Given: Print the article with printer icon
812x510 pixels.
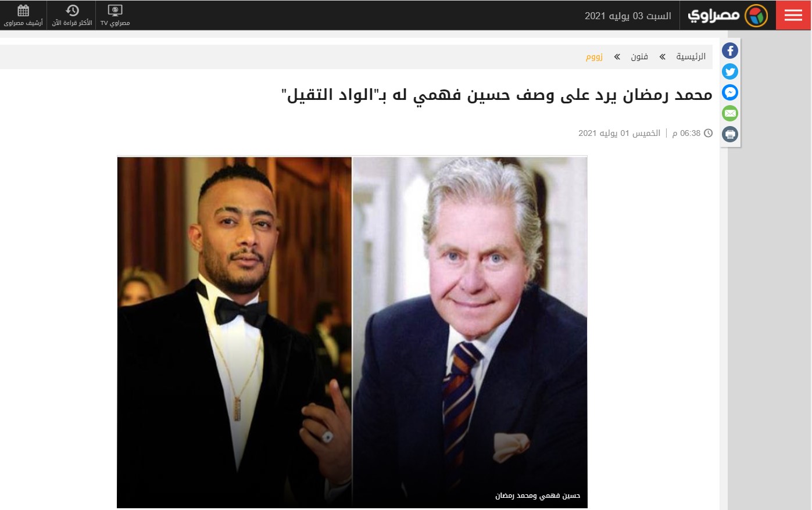Looking at the screenshot, I should tap(730, 134).
